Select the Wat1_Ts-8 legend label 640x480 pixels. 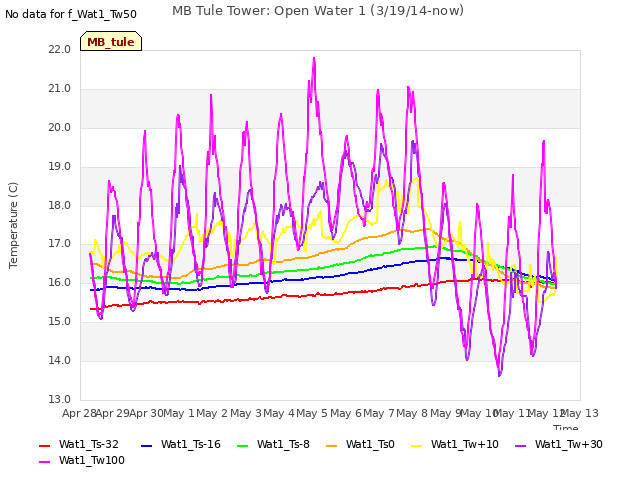click(283, 444)
